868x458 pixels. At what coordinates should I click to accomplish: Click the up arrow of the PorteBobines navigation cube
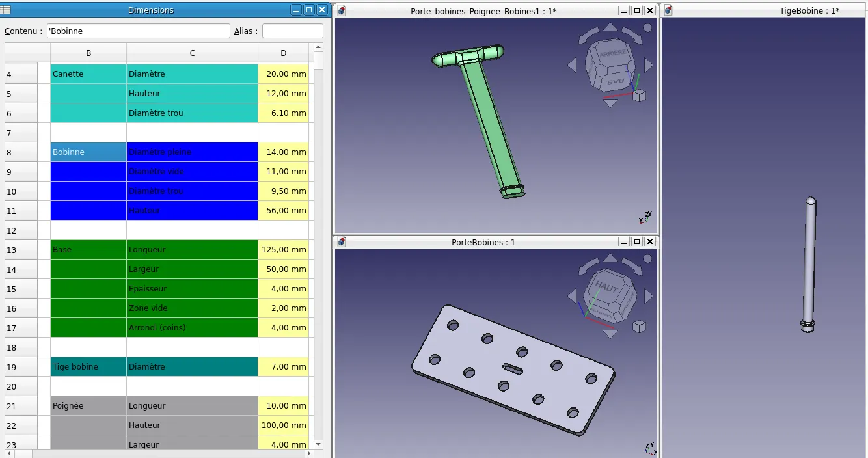click(x=610, y=259)
